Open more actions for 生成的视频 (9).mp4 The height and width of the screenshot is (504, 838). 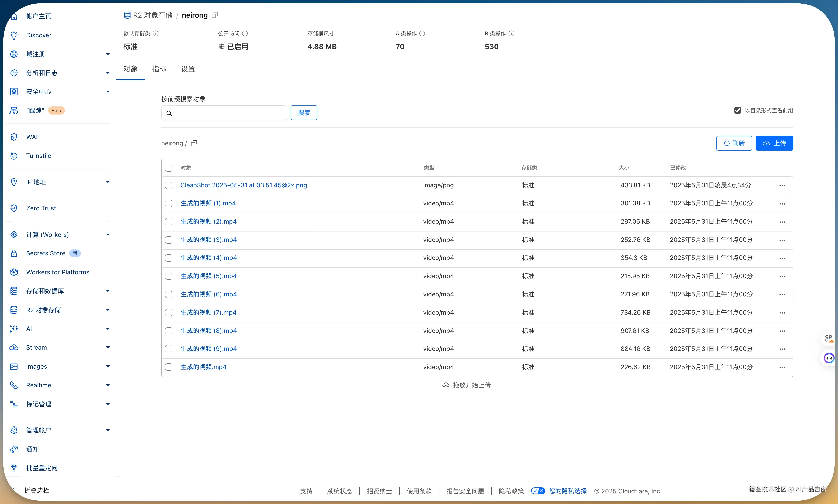(x=782, y=349)
